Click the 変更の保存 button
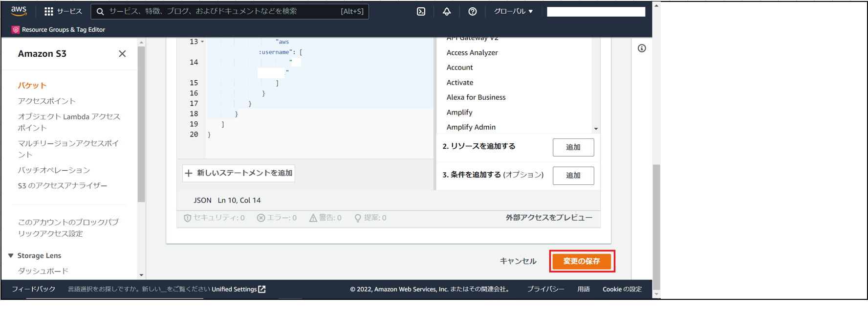 pos(582,261)
